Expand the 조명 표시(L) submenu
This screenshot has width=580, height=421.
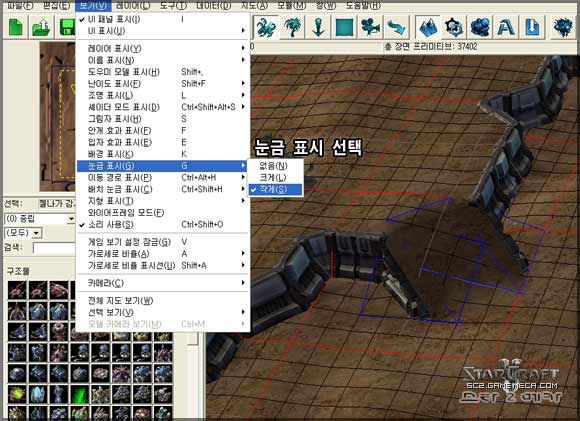[163, 95]
